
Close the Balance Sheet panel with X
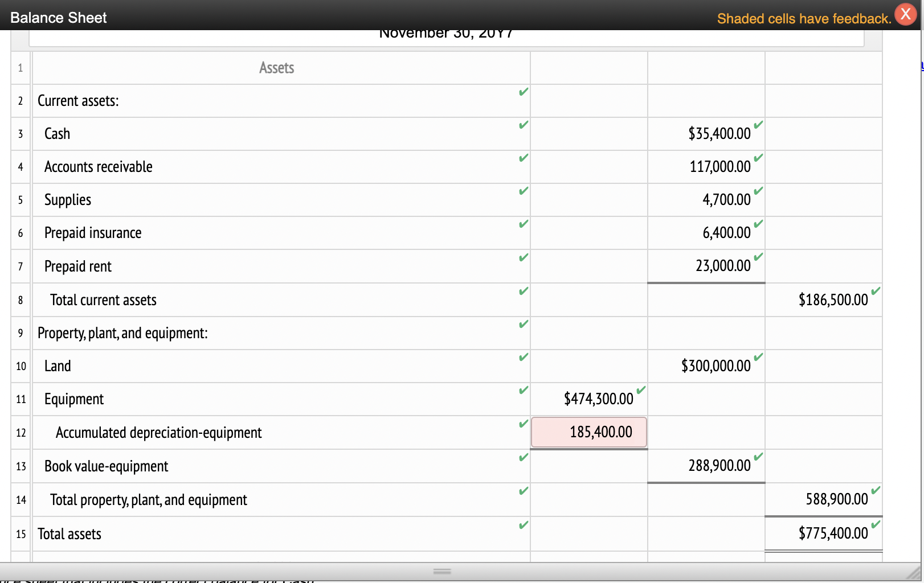(905, 14)
